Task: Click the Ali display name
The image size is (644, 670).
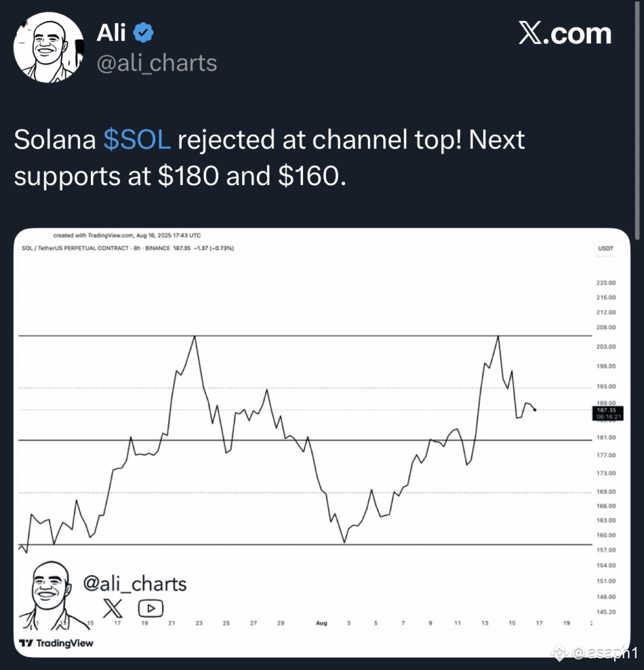Action: point(111,33)
